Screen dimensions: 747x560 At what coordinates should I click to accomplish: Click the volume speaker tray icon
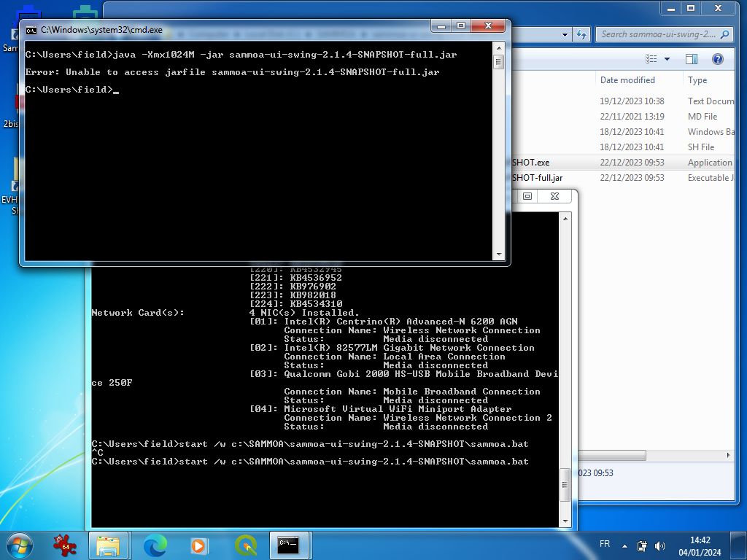[659, 545]
